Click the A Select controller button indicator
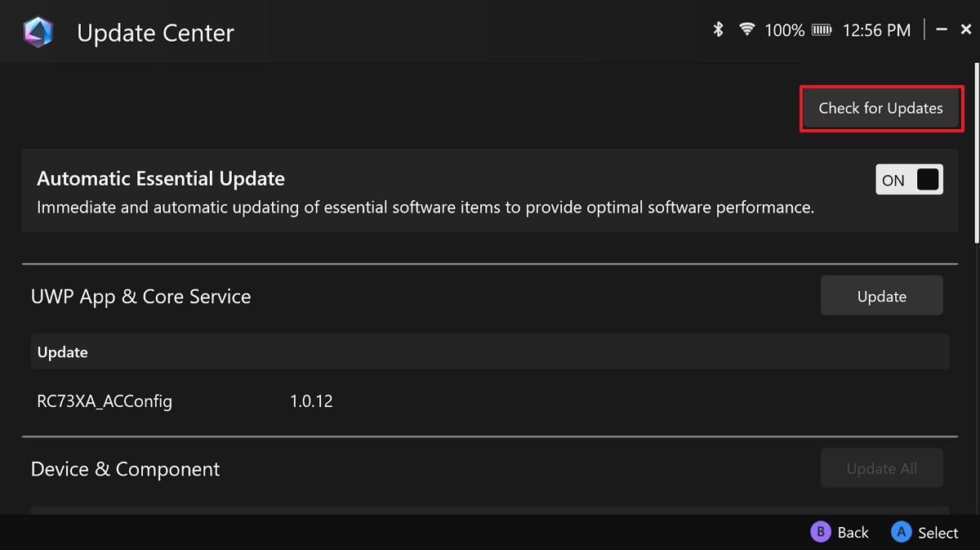 pos(924,532)
